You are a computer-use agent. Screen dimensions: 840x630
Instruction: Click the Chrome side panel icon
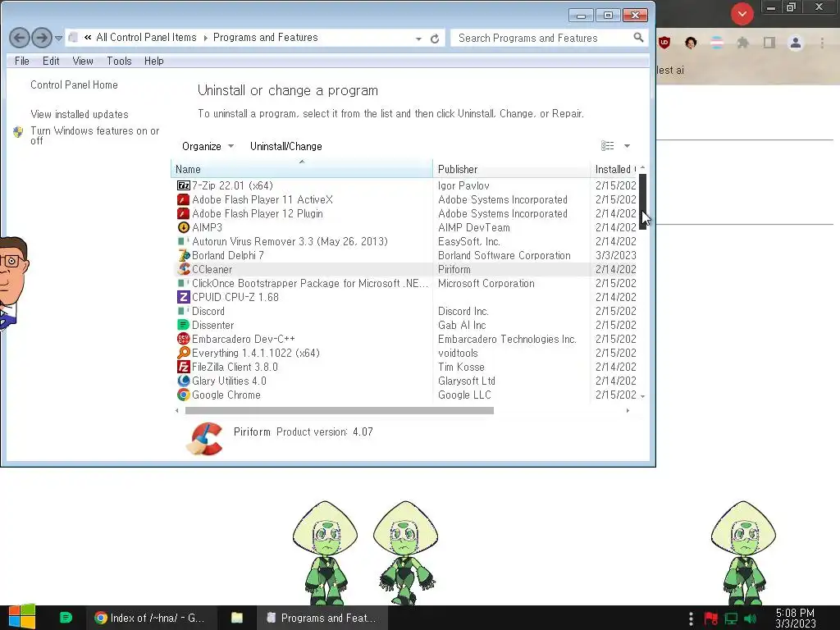pyautogui.click(x=769, y=43)
